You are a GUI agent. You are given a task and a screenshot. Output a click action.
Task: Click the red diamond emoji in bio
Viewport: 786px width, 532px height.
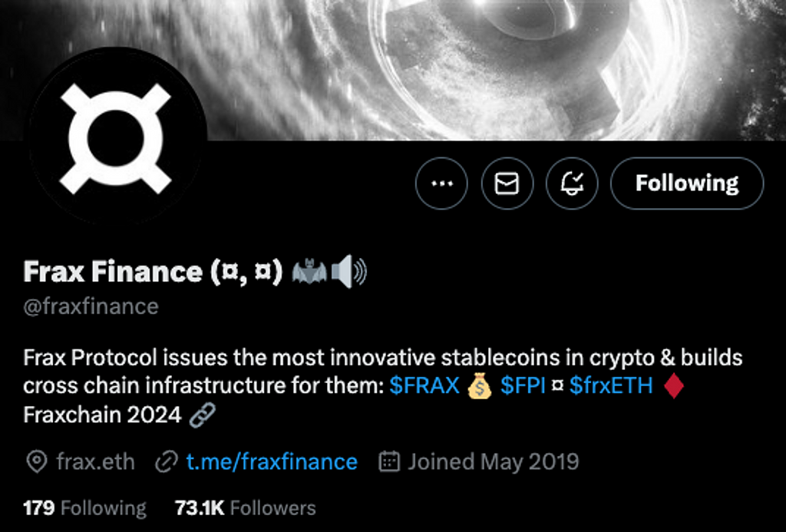pos(672,385)
